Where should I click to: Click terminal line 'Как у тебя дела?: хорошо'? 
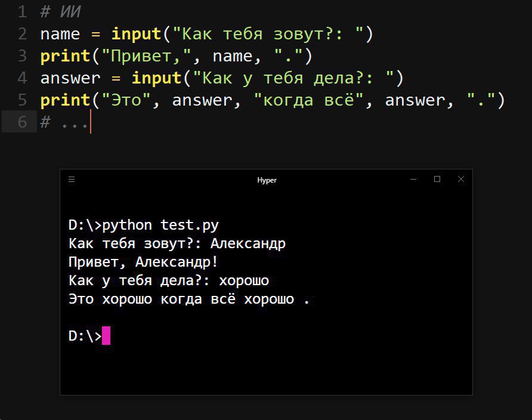pos(169,281)
